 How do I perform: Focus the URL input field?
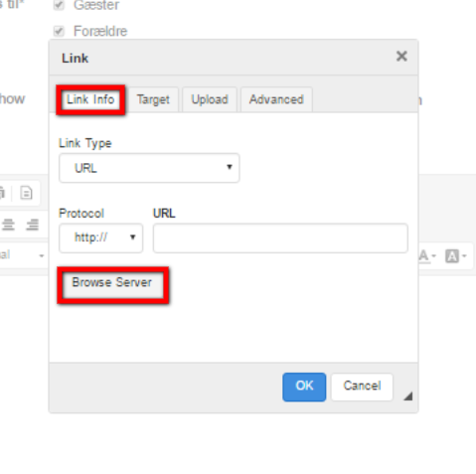(280, 237)
